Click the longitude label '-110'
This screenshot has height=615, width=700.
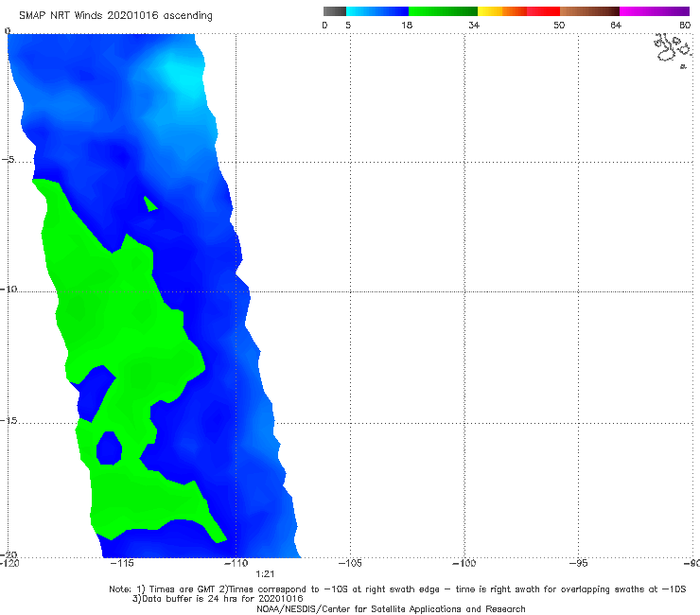click(x=236, y=563)
